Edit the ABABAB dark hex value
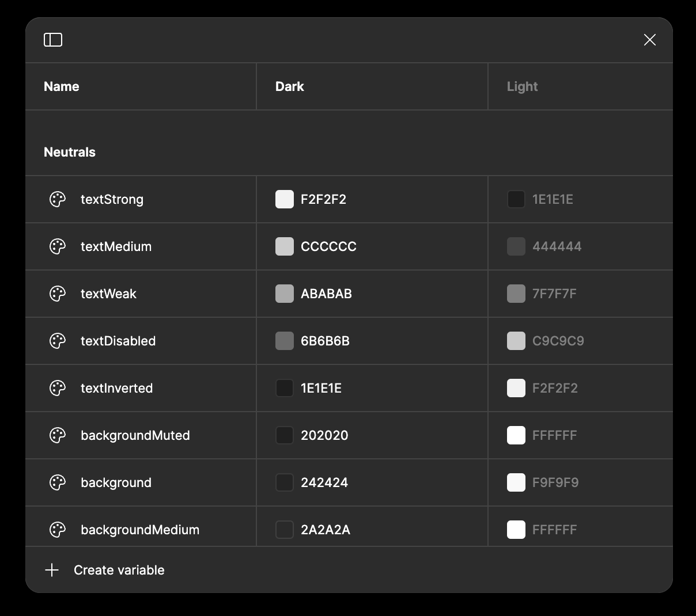 (326, 294)
